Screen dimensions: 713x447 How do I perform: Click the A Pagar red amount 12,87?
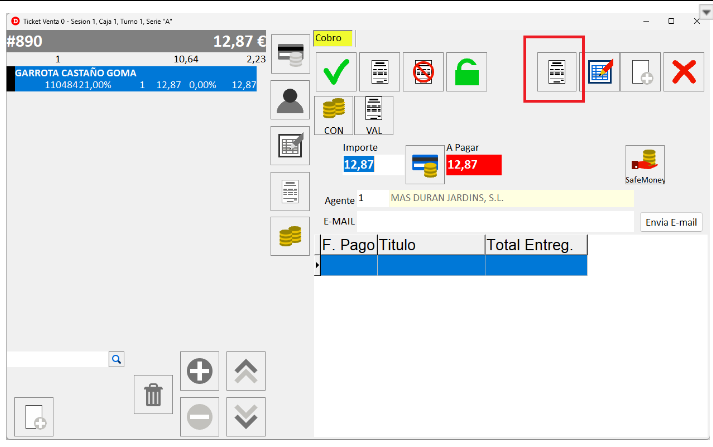pos(474,165)
